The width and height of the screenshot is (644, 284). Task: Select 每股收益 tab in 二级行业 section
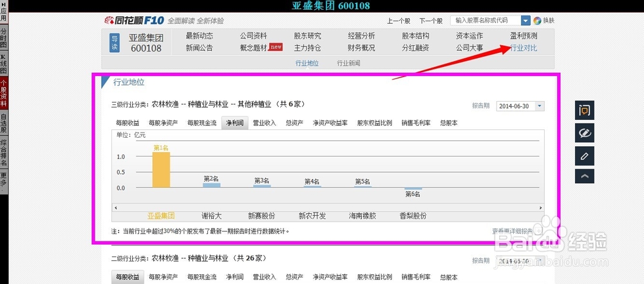pyautogui.click(x=128, y=277)
